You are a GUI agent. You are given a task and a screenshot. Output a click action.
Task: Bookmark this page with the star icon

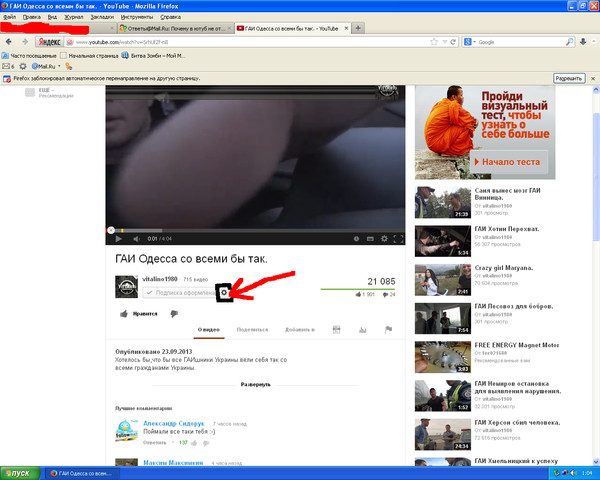(434, 42)
